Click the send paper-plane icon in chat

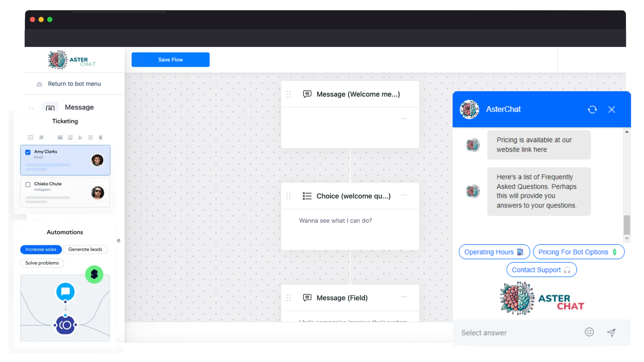(x=611, y=332)
